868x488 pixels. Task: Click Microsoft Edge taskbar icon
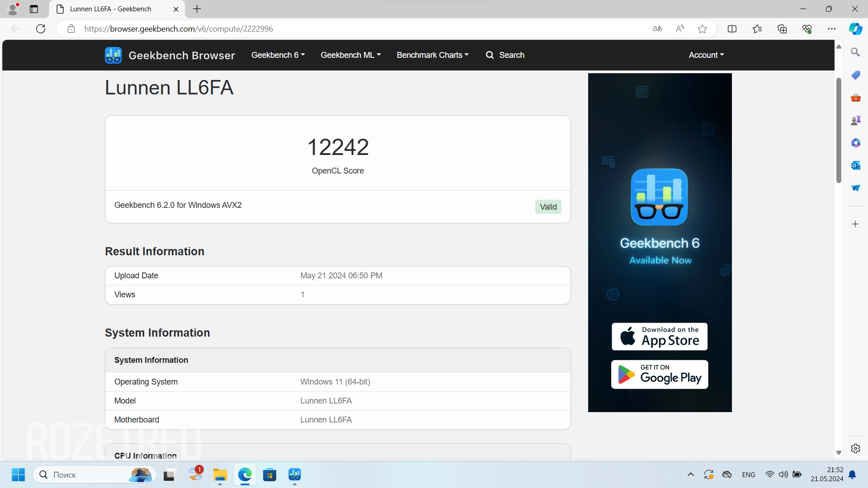pyautogui.click(x=245, y=475)
